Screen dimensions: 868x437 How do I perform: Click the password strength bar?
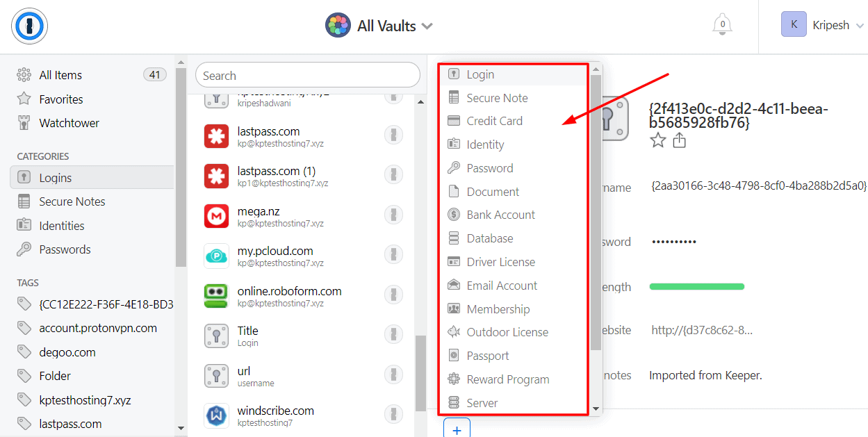point(697,286)
